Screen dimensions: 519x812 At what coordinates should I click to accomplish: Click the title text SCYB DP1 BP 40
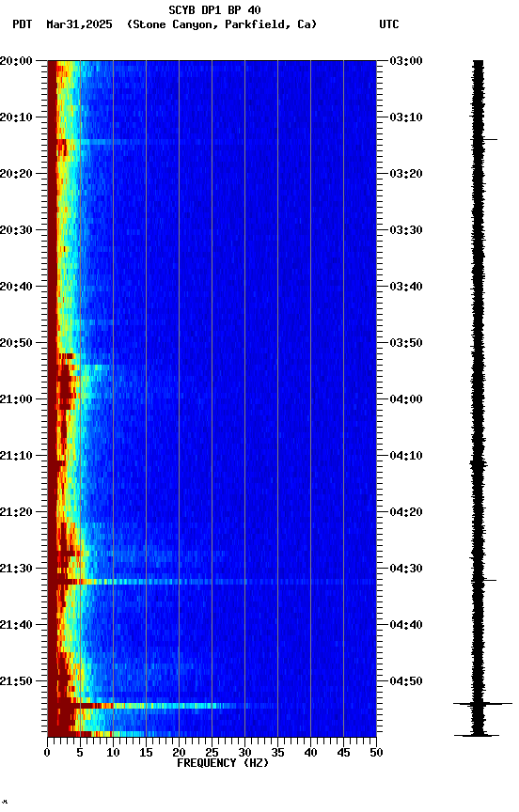pos(214,9)
